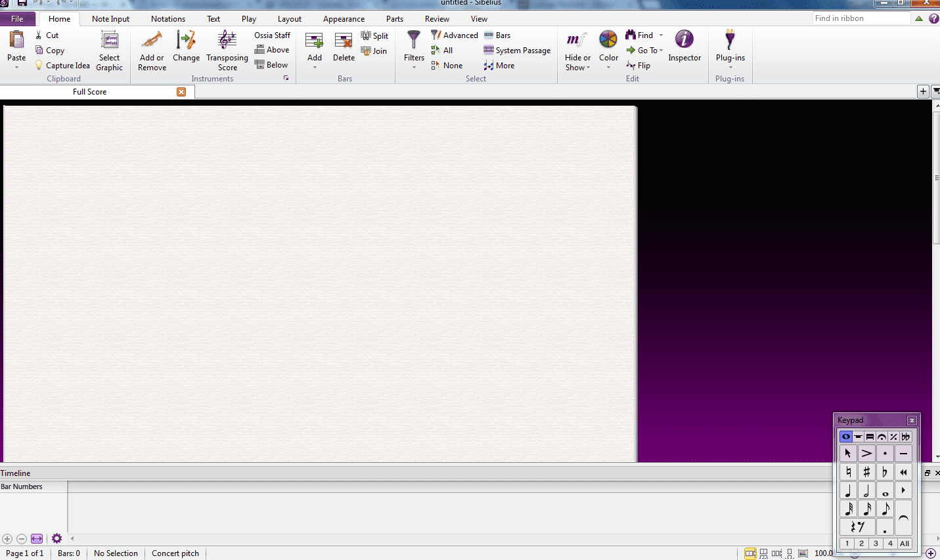Open Instruments group dialog launcher
The height and width of the screenshot is (560, 940).
[x=286, y=79]
